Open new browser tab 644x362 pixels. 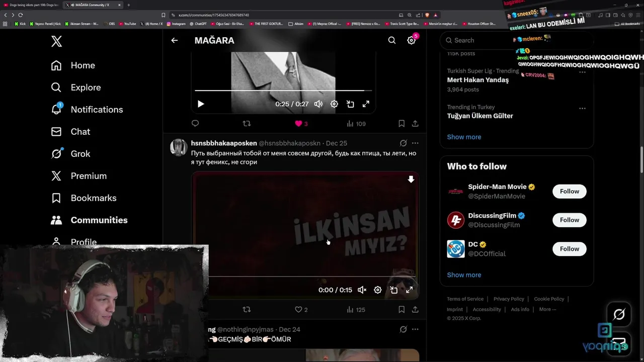pos(128,5)
